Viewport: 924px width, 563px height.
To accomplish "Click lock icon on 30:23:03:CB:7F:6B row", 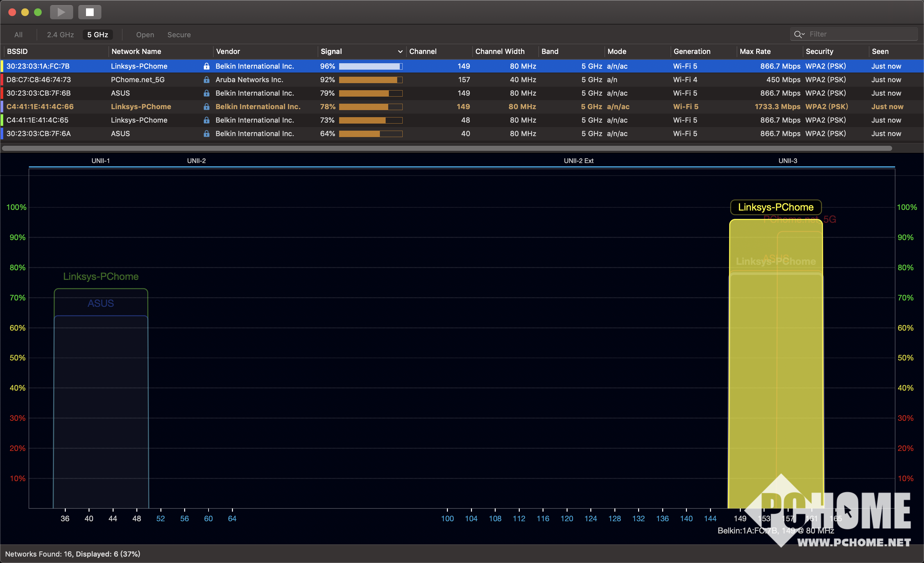I will (x=206, y=93).
